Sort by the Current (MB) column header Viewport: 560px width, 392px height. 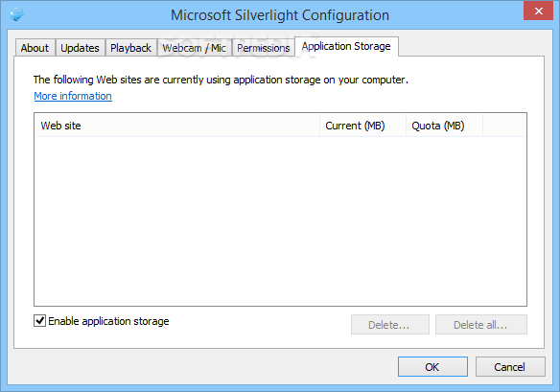pos(362,126)
